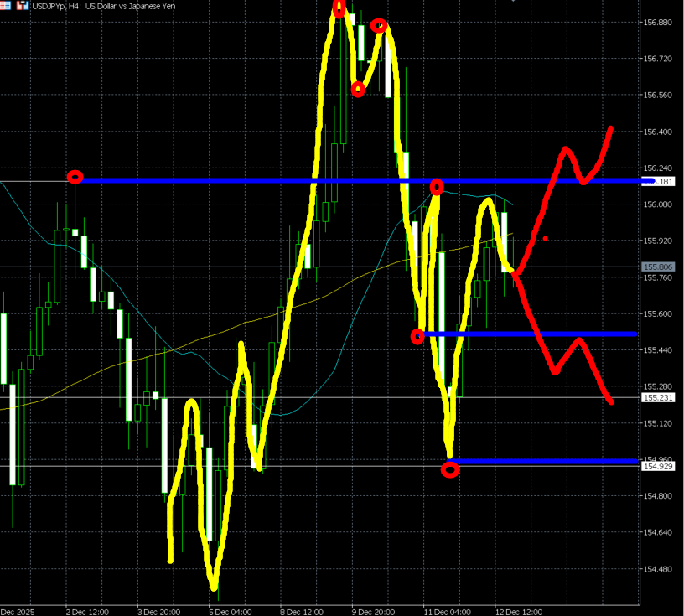
Task: Click the chart shift marker at the top edge
Action: click(512, 2)
